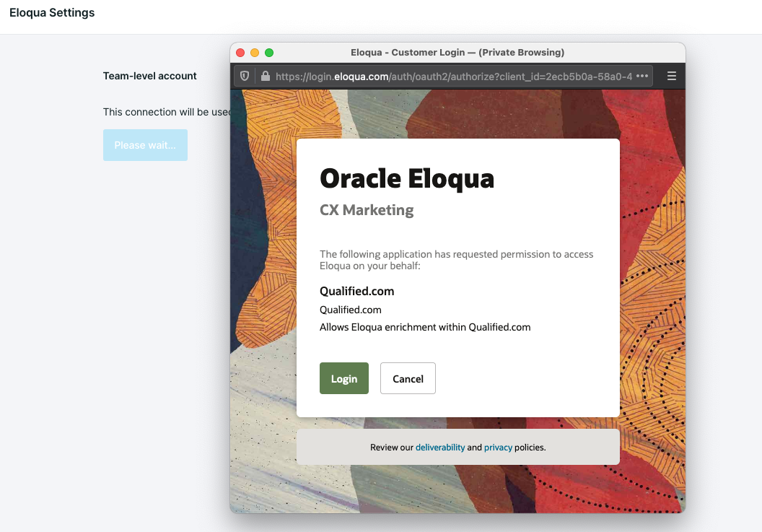Click the green Login button
This screenshot has height=532, width=762.
344,378
